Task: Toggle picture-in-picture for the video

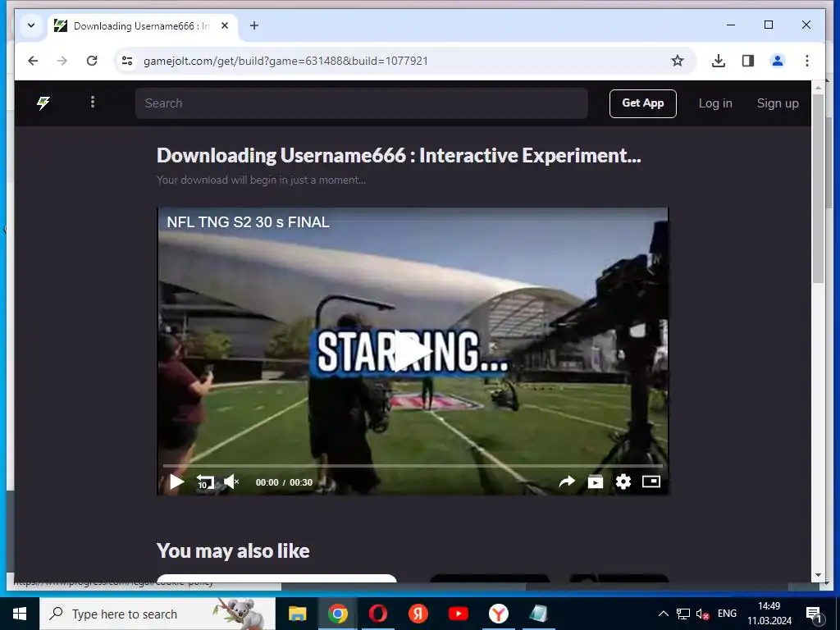Action: point(651,482)
